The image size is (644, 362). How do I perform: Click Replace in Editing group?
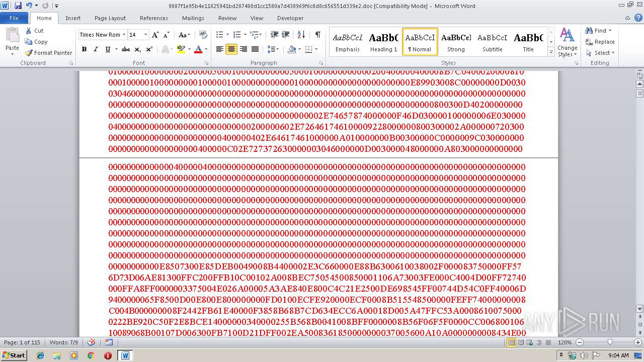[x=600, y=42]
